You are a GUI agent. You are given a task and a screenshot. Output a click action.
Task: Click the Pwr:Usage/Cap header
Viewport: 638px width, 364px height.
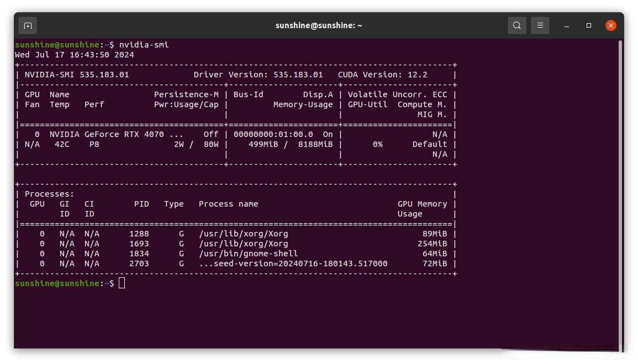coord(186,104)
